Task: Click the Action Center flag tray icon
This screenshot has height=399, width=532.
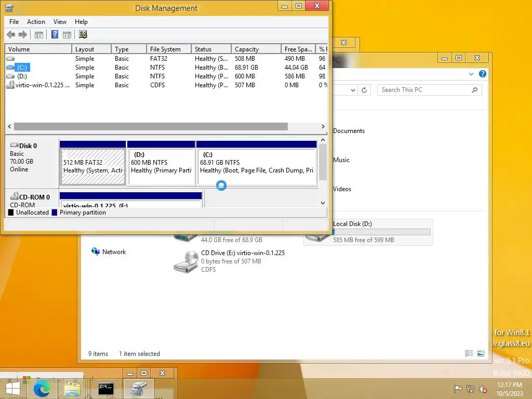Action: (x=458, y=389)
